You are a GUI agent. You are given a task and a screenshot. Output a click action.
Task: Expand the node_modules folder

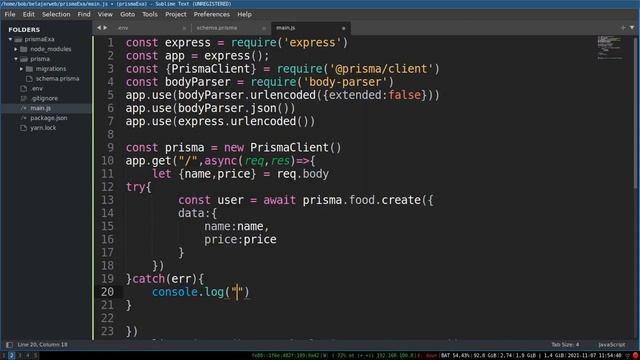pyautogui.click(x=16, y=49)
